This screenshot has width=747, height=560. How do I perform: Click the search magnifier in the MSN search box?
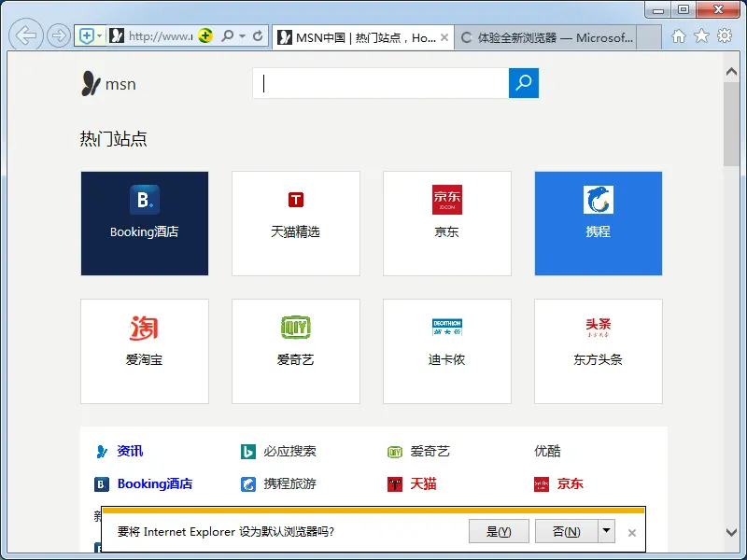(523, 83)
